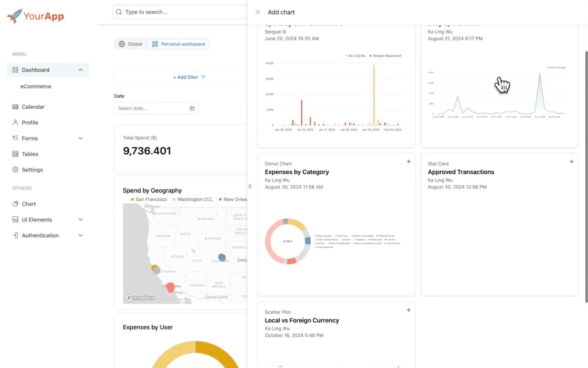Select the Expenses by Category chart card title

pyautogui.click(x=297, y=172)
